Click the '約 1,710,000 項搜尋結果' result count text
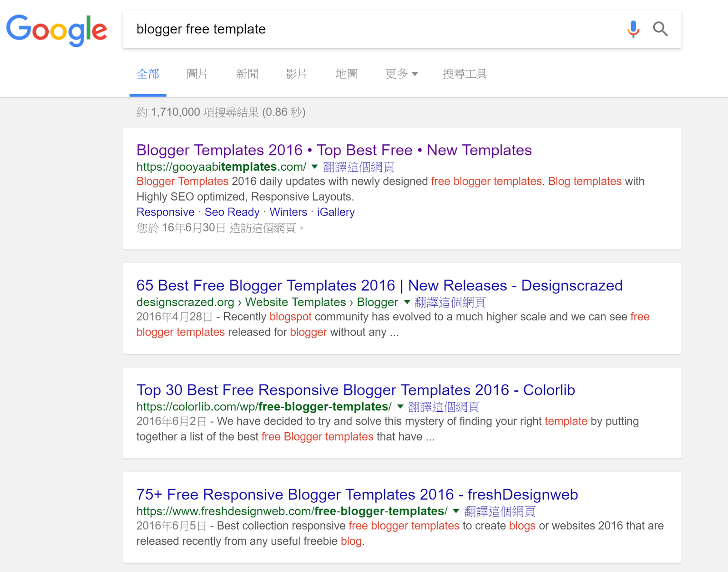Viewport: 728px width, 572px height. coord(198,112)
